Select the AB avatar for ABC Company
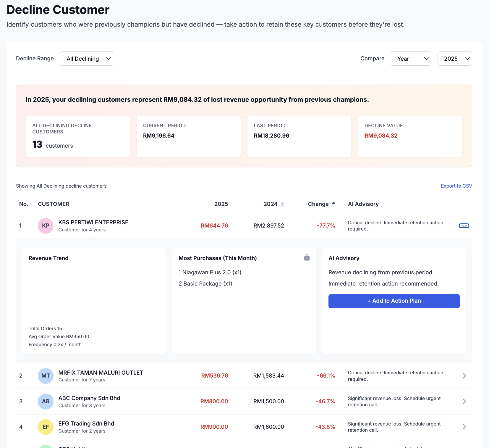Screen dimensions: 489x448 [46, 401]
